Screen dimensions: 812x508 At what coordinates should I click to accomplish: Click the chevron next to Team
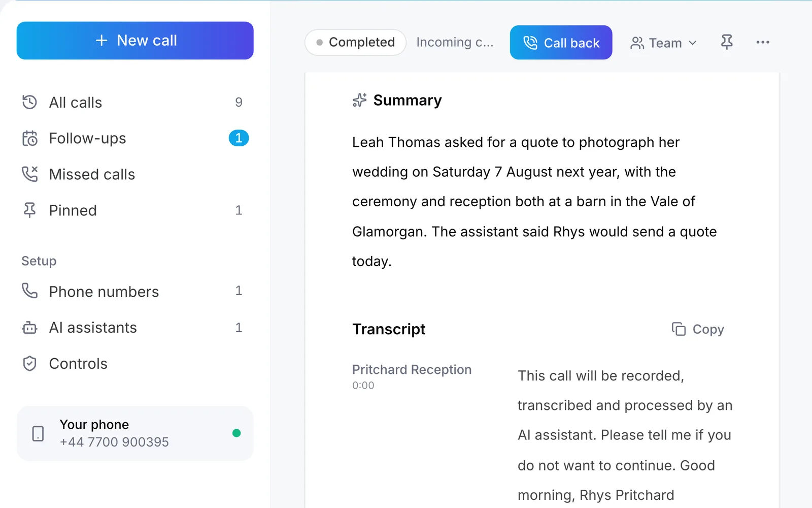tap(693, 43)
